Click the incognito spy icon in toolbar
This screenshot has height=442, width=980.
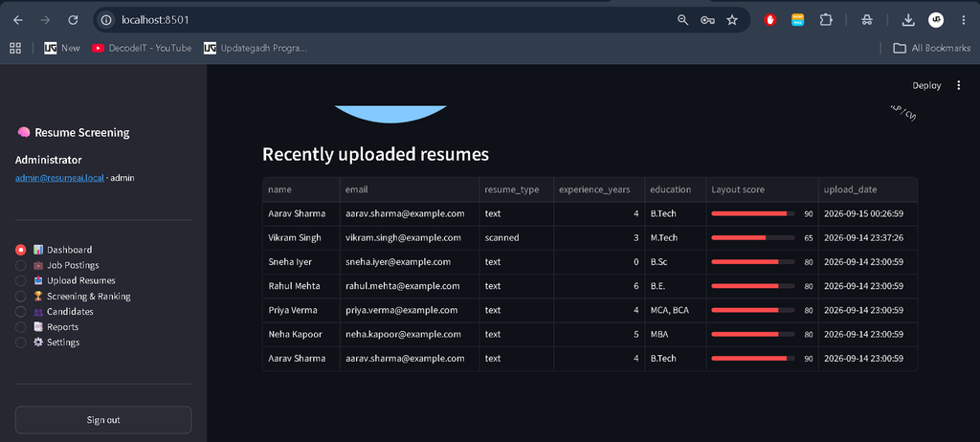(x=866, y=20)
